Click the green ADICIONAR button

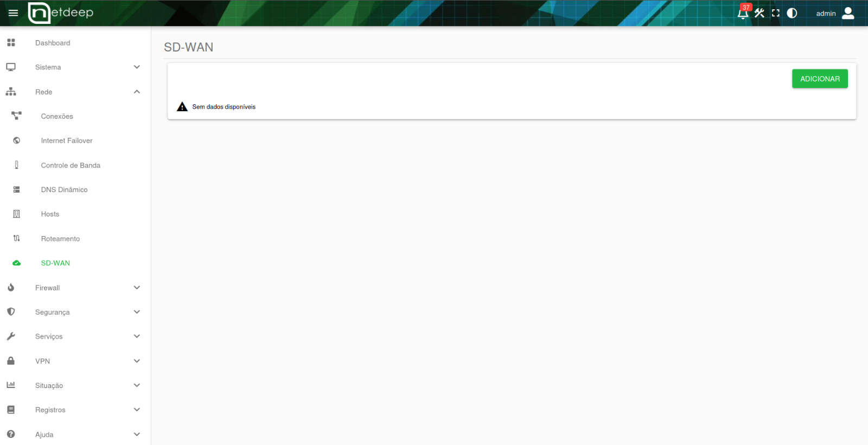[820, 79]
